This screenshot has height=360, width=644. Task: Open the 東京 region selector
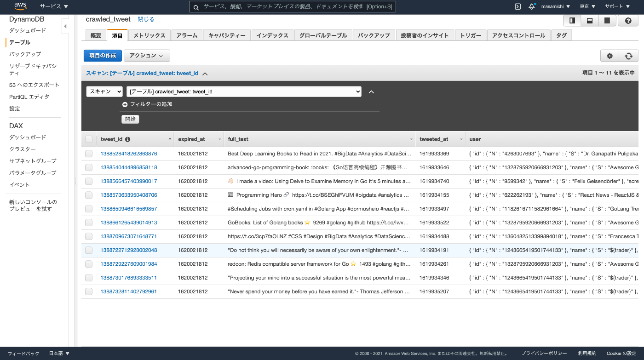[587, 6]
